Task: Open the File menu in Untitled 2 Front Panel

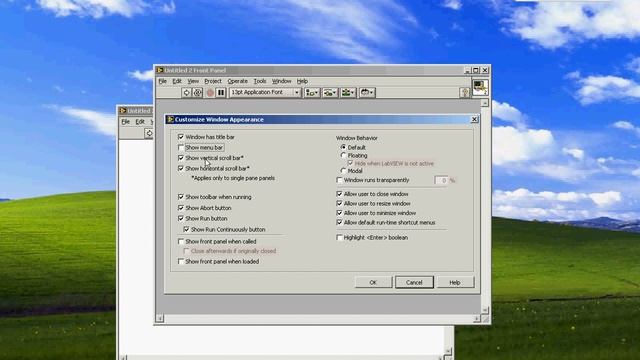Action: tap(162, 81)
